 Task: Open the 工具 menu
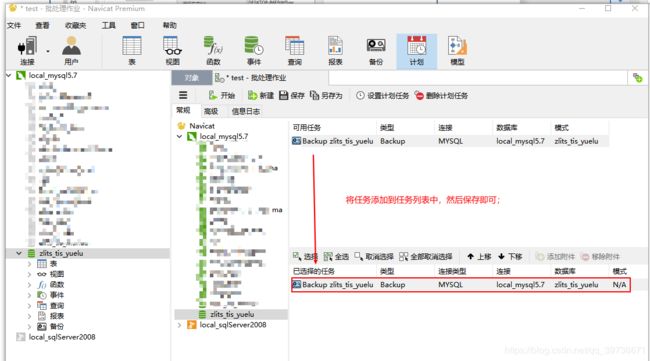click(109, 25)
